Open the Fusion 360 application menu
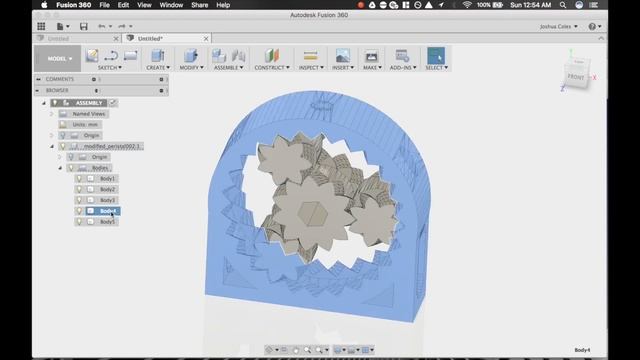 [x=73, y=5]
